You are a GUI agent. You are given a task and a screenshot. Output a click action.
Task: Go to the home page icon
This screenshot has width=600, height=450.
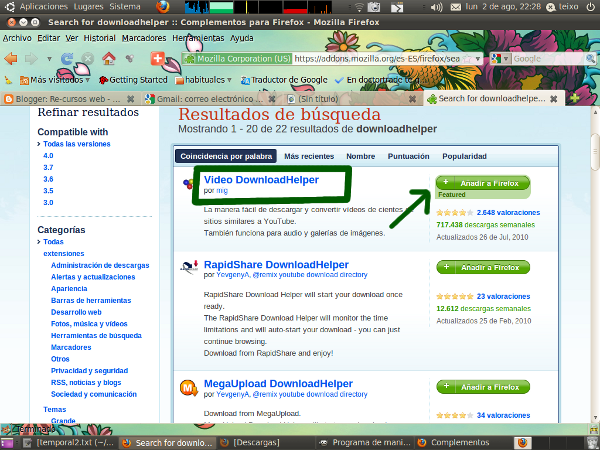[x=109, y=58]
